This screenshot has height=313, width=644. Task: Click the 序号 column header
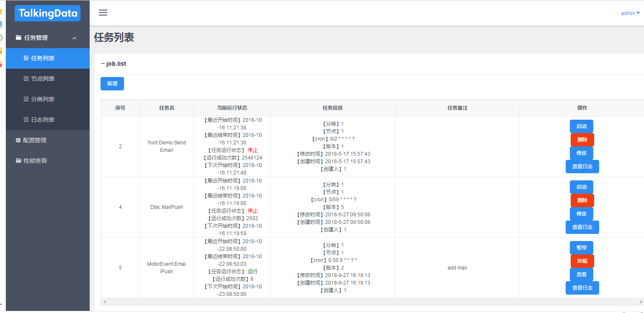(120, 108)
